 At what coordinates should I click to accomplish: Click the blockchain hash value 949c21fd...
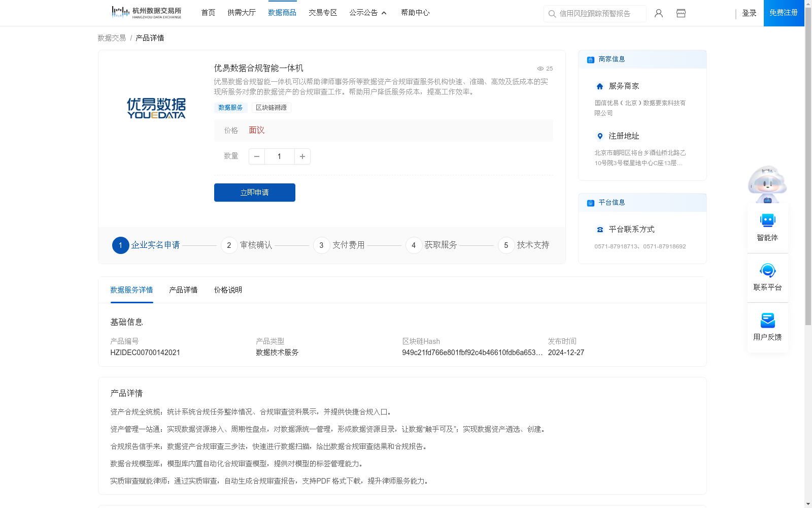[472, 353]
